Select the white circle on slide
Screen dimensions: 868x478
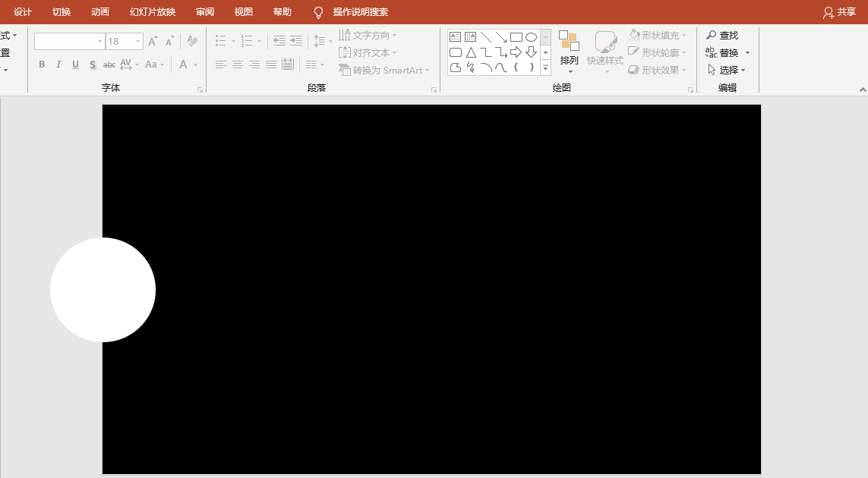tap(103, 290)
